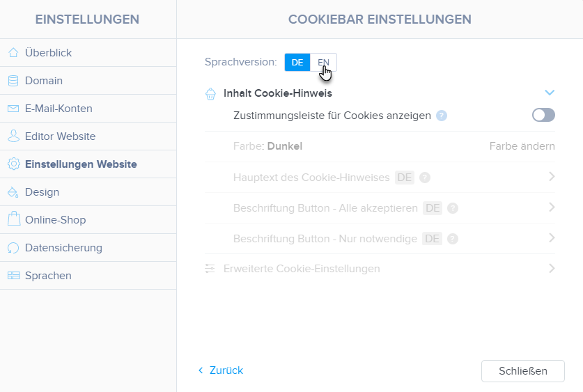Collapse the Inhalt Cookie-Hinweis section

(x=550, y=93)
